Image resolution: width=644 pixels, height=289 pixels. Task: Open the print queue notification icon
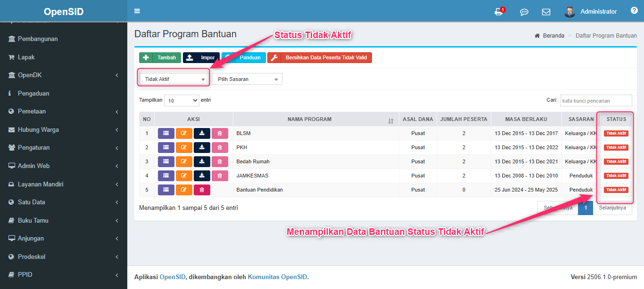click(x=499, y=12)
